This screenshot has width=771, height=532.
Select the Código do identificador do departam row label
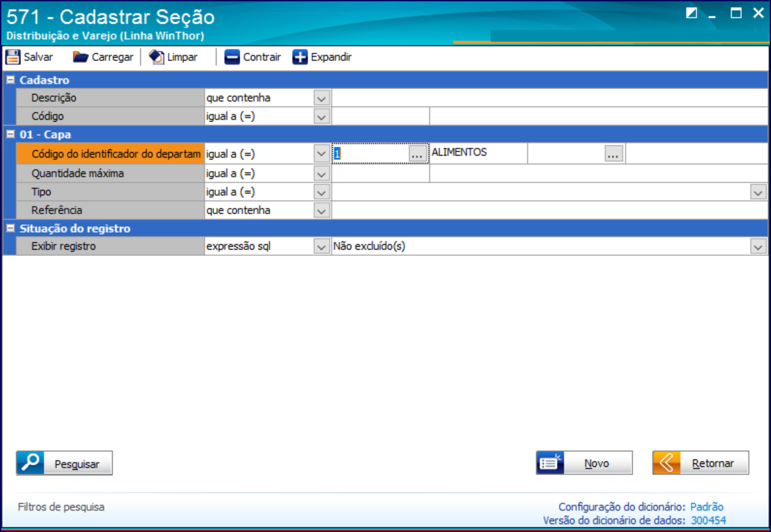click(111, 154)
